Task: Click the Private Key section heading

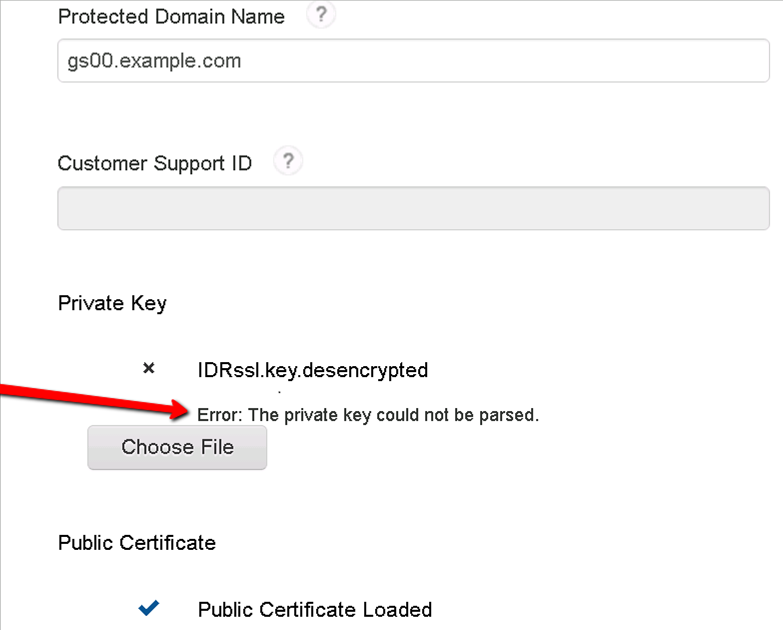Action: click(x=112, y=303)
